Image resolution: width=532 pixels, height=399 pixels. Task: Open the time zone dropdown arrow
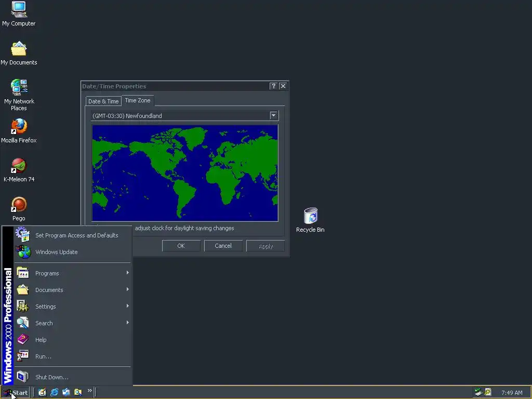pyautogui.click(x=273, y=115)
